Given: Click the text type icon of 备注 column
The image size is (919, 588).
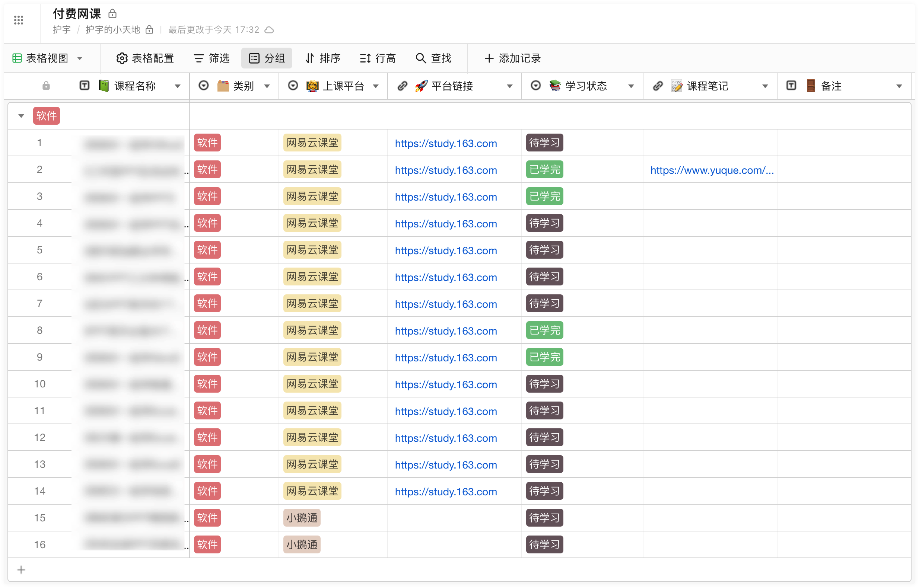Looking at the screenshot, I should tap(791, 86).
